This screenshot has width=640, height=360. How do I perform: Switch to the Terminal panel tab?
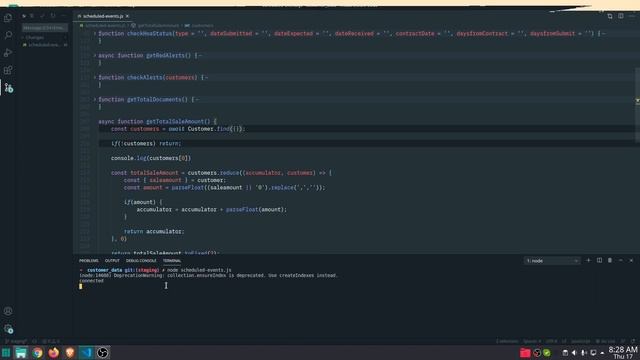click(x=172, y=261)
